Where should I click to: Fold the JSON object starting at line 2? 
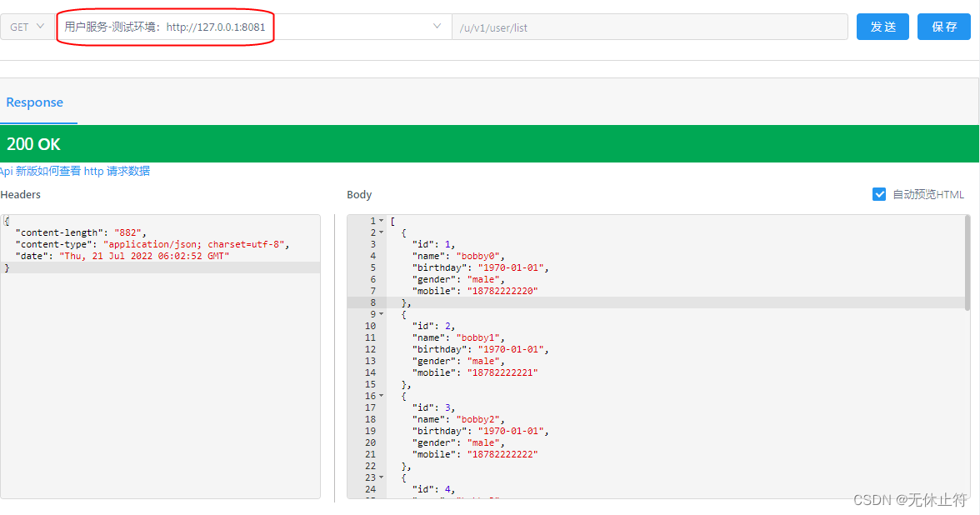[382, 232]
